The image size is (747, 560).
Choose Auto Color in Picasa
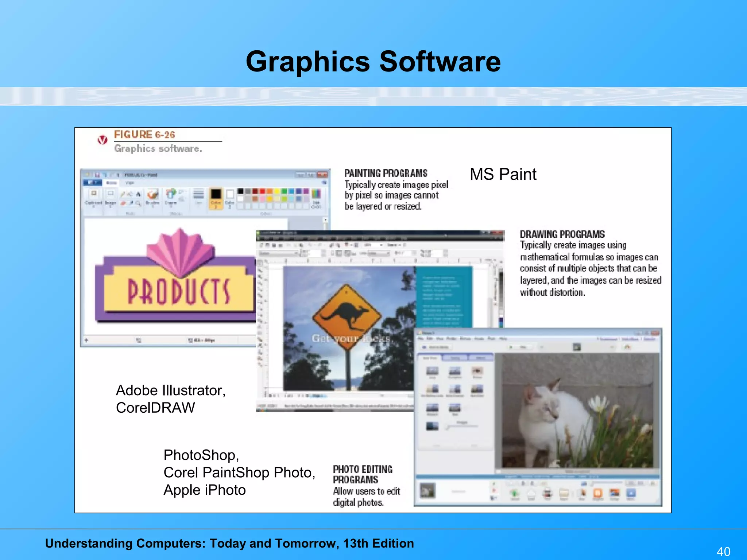pyautogui.click(x=477, y=391)
